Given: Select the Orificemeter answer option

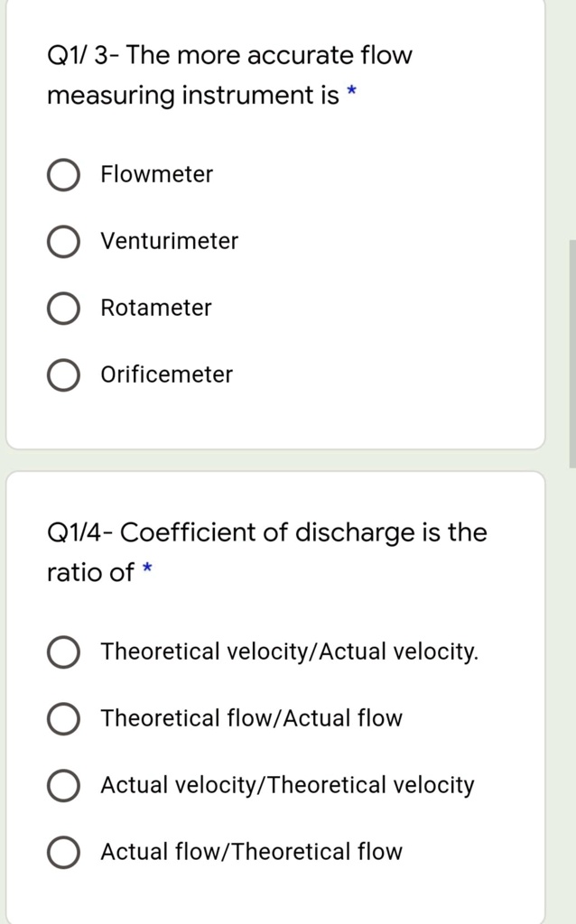Looking at the screenshot, I should [63, 374].
